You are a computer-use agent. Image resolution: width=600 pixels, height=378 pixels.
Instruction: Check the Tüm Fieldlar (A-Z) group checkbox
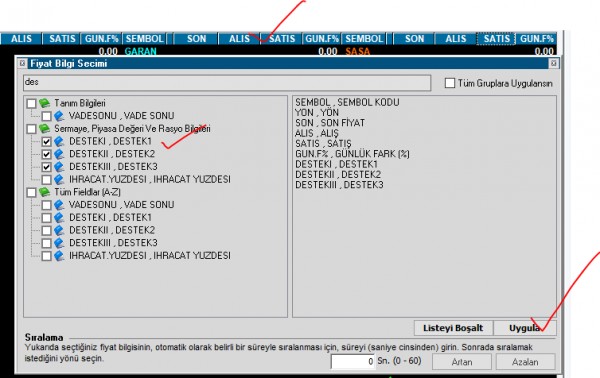click(x=31, y=192)
